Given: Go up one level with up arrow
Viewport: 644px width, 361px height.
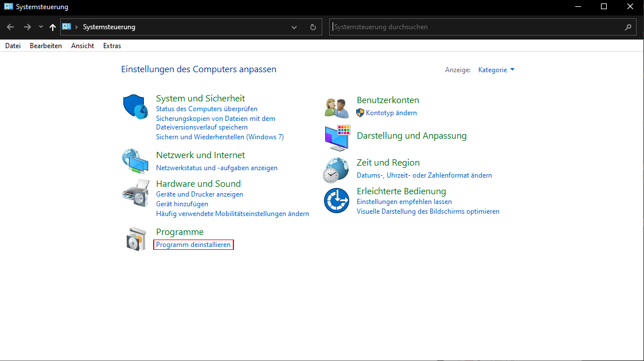Looking at the screenshot, I should coord(53,27).
